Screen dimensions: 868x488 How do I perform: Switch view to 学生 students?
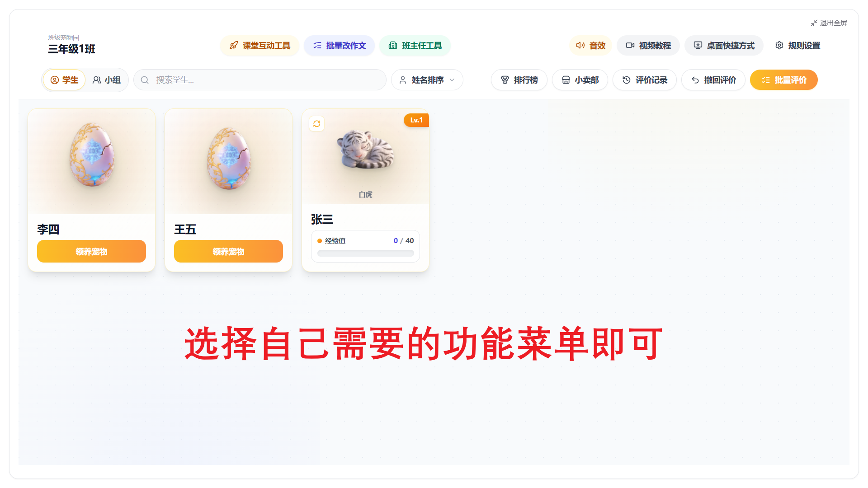(x=64, y=80)
